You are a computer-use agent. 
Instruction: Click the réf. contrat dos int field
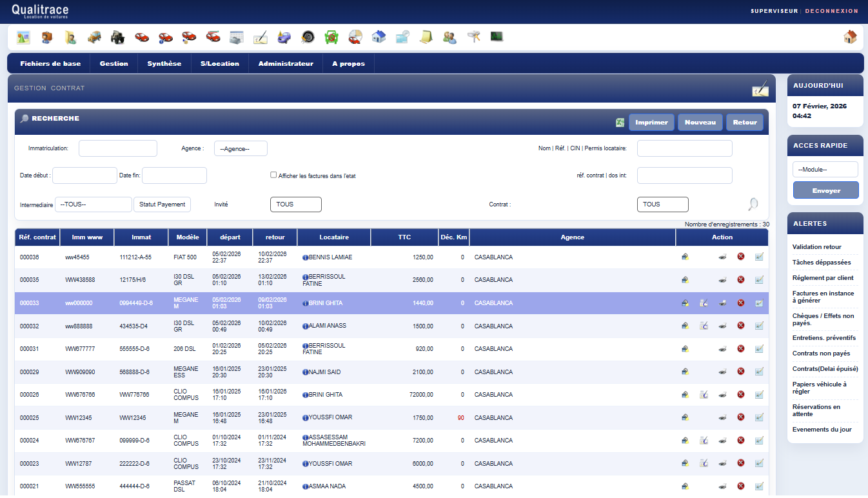click(x=685, y=175)
